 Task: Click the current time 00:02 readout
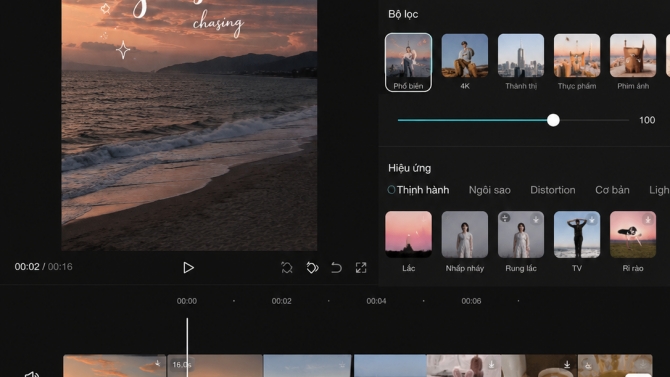point(27,267)
